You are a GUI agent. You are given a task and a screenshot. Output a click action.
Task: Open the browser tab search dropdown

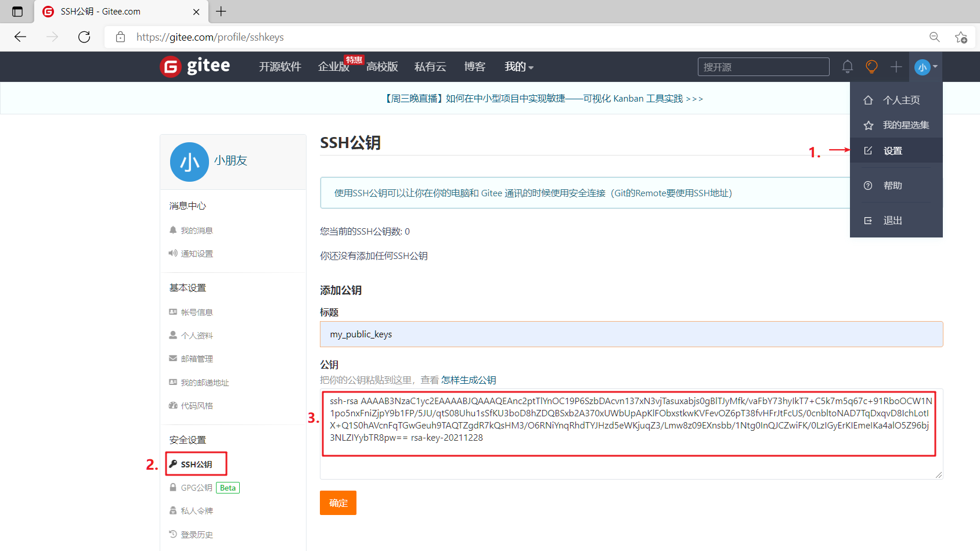pos(17,11)
